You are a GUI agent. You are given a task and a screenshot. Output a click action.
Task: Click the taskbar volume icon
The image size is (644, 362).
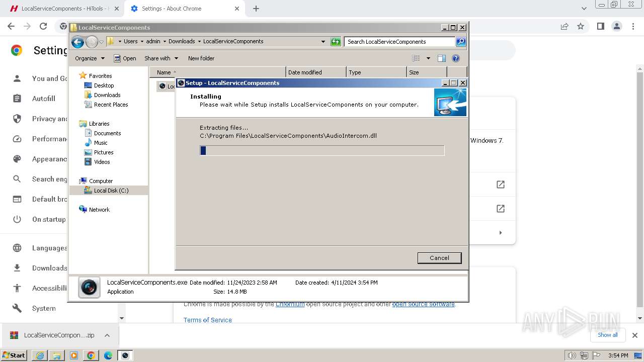pyautogui.click(x=572, y=355)
